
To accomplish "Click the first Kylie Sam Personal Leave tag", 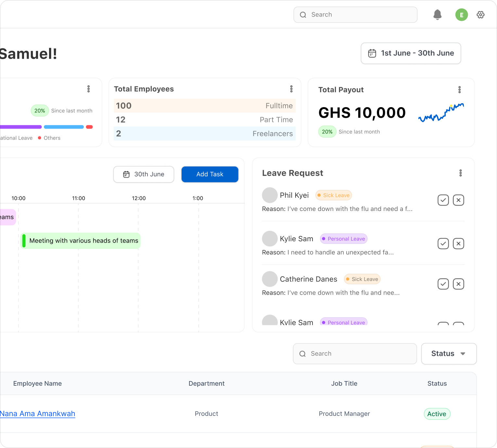I will click(x=344, y=239).
